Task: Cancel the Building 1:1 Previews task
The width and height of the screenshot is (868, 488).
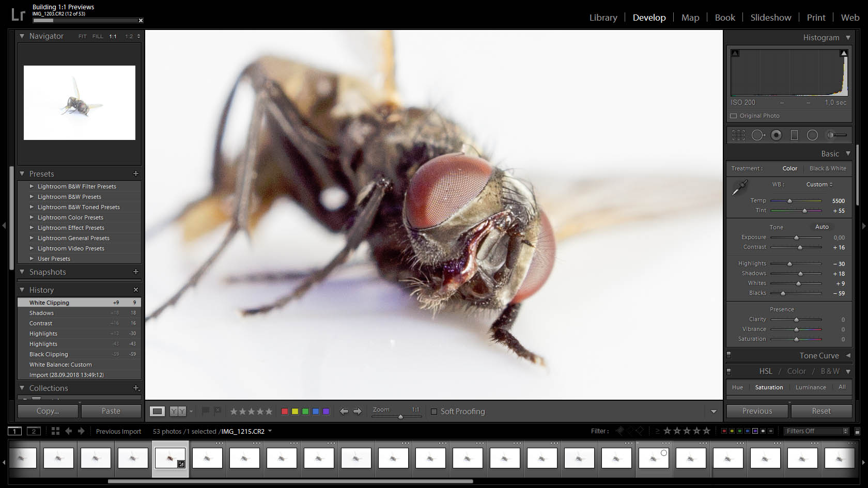Action: click(141, 21)
